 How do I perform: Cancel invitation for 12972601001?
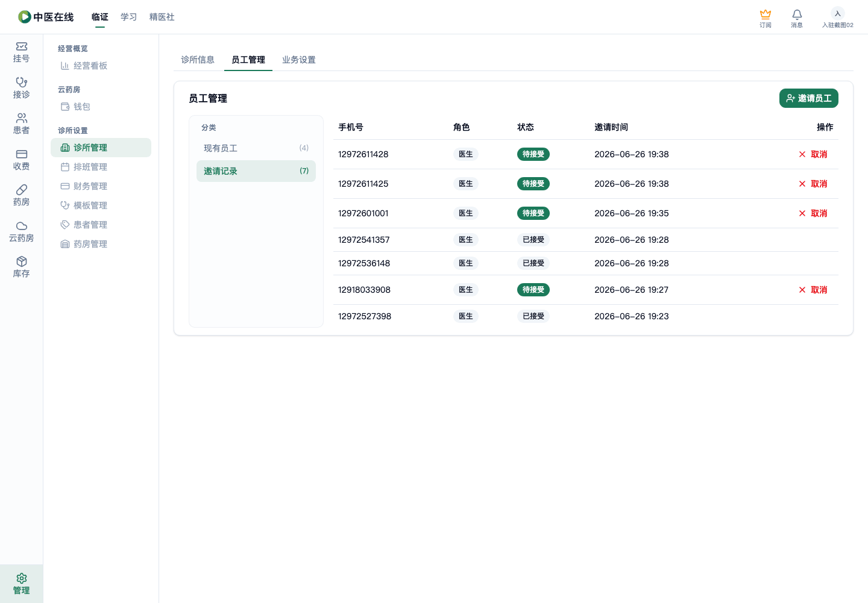coord(813,213)
